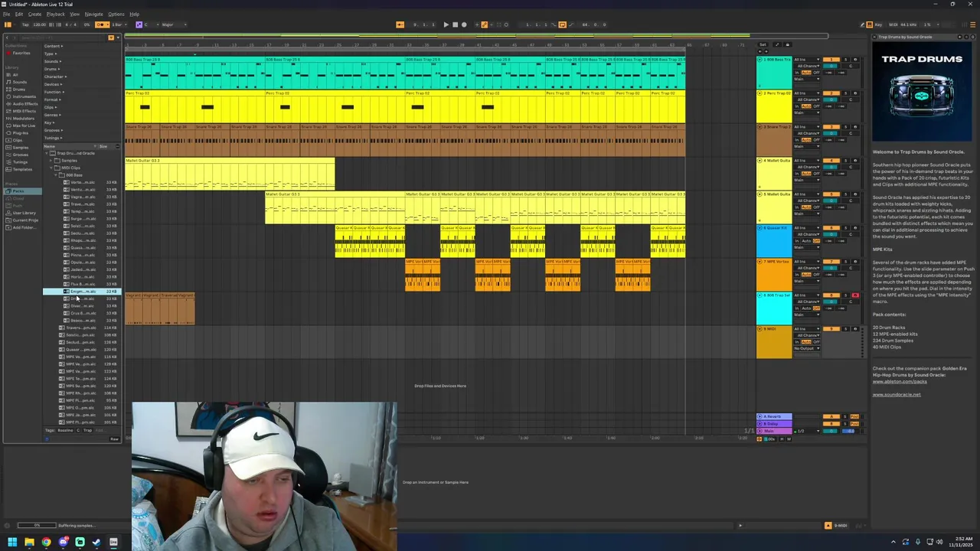Screen dimensions: 980x551
Task: Toggle the metronome button
Action: (x=100, y=24)
